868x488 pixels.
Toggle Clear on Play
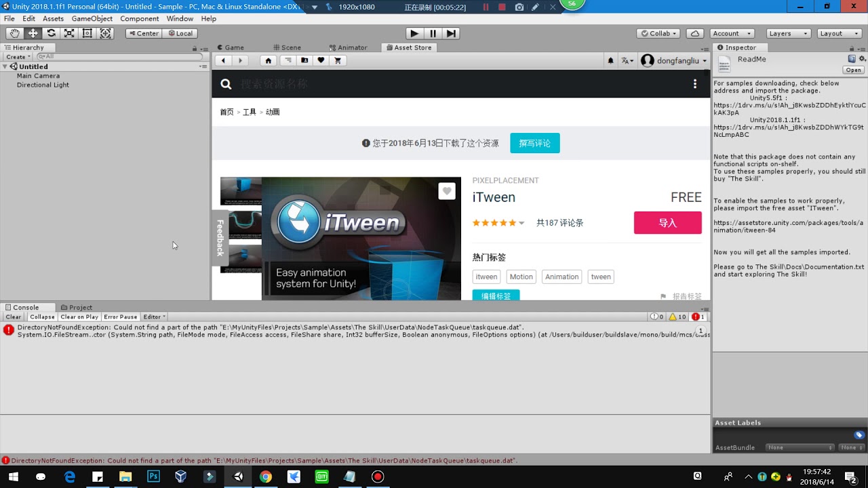pos(79,317)
